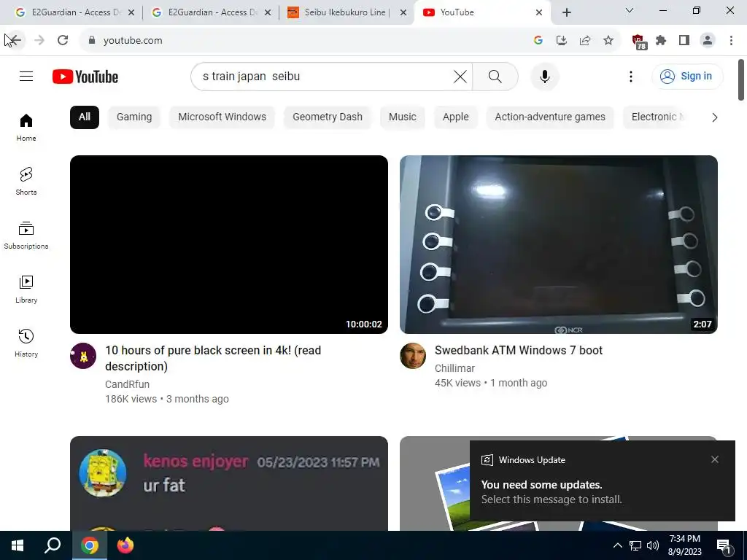The width and height of the screenshot is (747, 560).
Task: Click the CandRfun channel avatar
Action: pyautogui.click(x=83, y=356)
